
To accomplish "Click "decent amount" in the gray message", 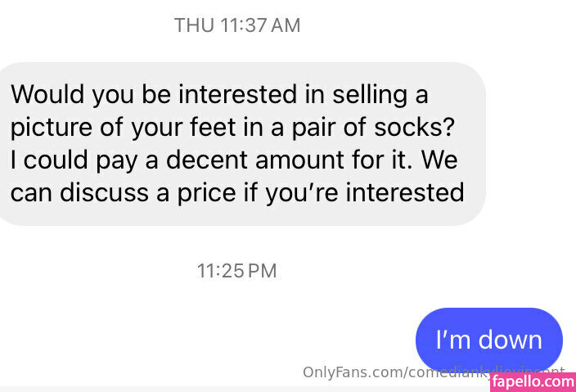I will point(235,160).
